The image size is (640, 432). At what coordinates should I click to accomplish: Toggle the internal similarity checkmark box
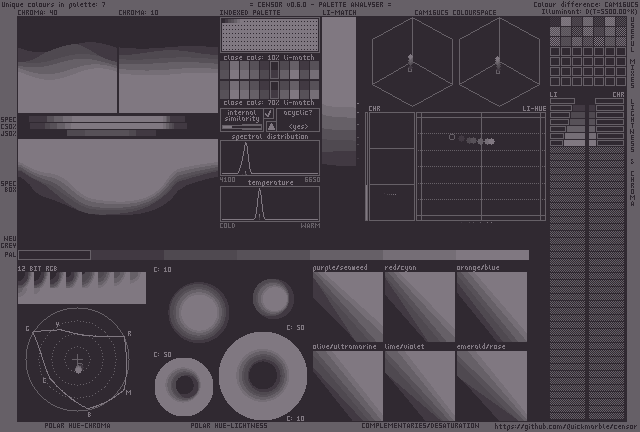coord(268,115)
